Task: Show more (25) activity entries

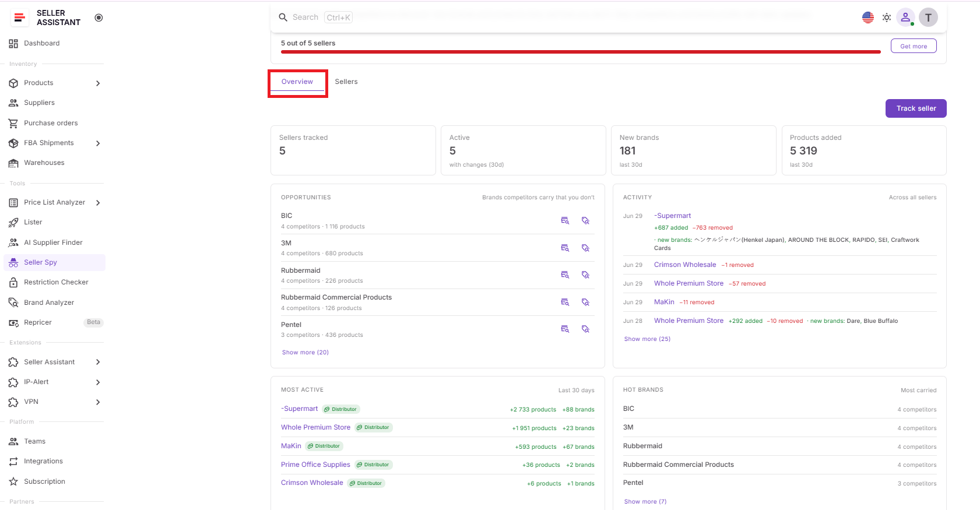Action: [x=647, y=339]
